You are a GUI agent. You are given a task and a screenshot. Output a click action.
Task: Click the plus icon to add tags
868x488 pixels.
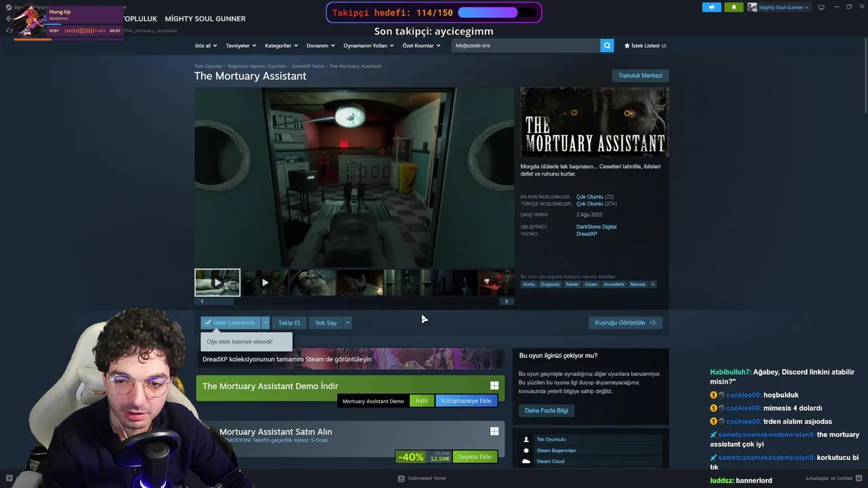click(653, 284)
